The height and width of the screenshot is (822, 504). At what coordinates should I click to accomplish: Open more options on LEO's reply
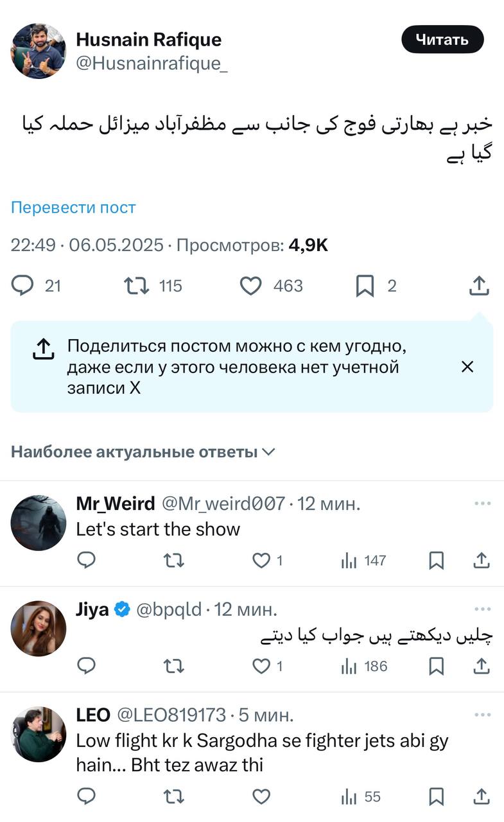(482, 714)
